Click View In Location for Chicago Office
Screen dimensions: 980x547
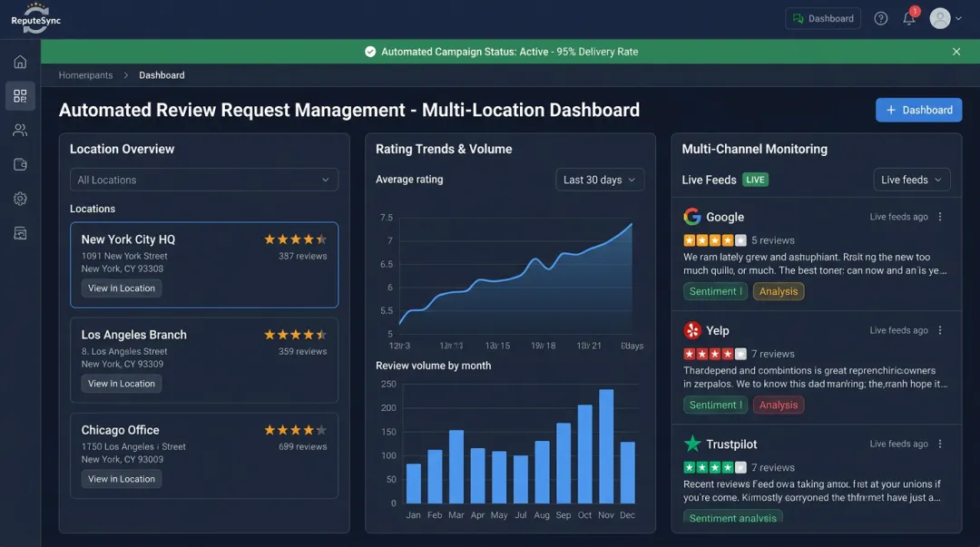click(x=122, y=479)
